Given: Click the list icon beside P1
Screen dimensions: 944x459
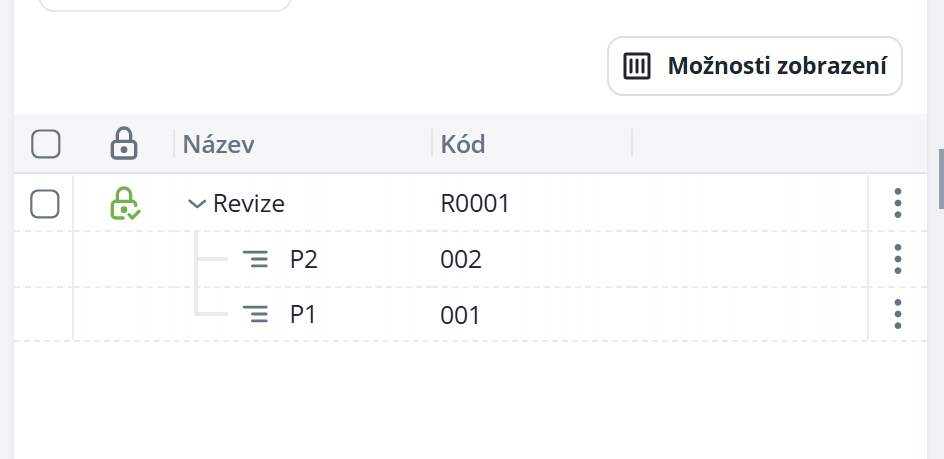Looking at the screenshot, I should point(257,315).
